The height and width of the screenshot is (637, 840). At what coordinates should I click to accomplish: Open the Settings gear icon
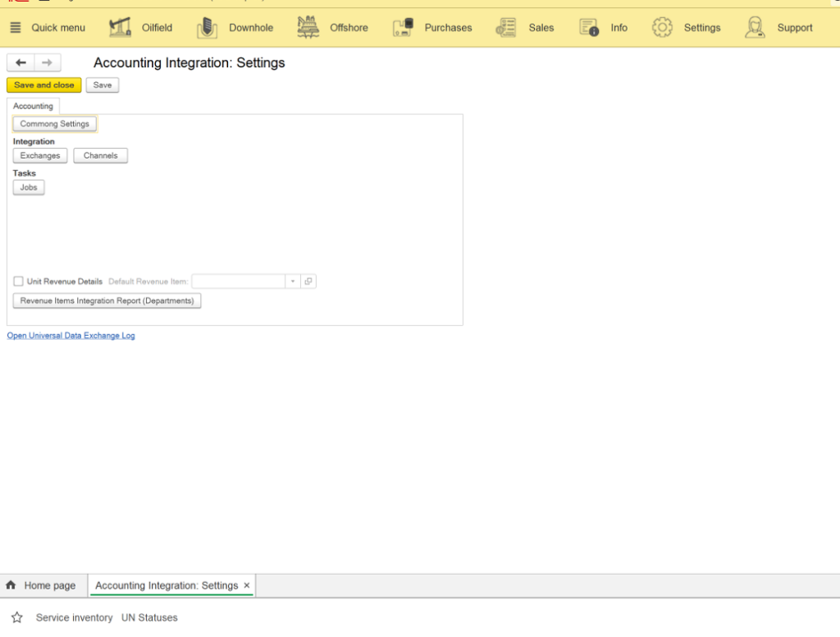coord(662,27)
